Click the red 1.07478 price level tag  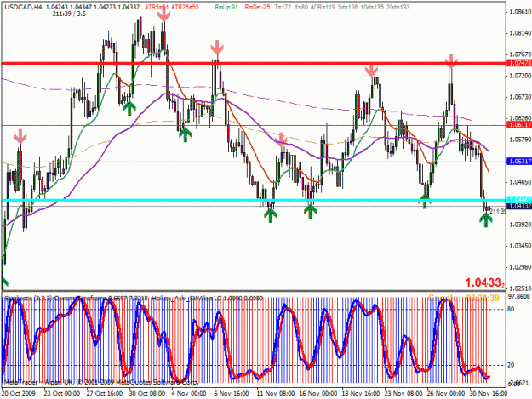point(518,63)
